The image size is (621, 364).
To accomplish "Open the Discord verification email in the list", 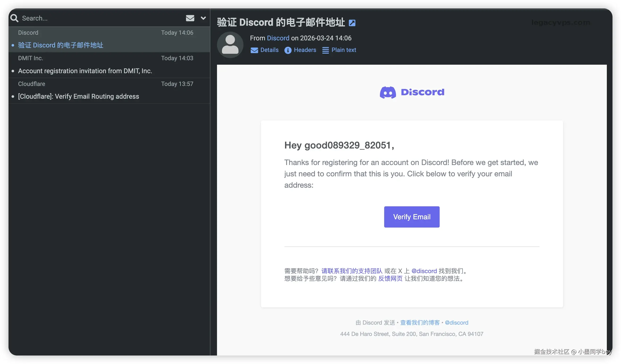I will (x=61, y=45).
